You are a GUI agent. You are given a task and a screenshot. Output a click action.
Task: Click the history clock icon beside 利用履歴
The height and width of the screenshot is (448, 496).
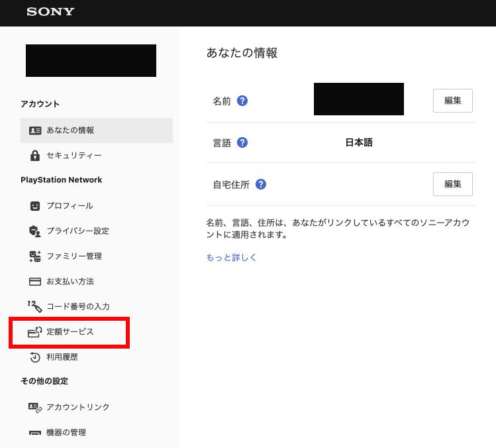coord(35,357)
